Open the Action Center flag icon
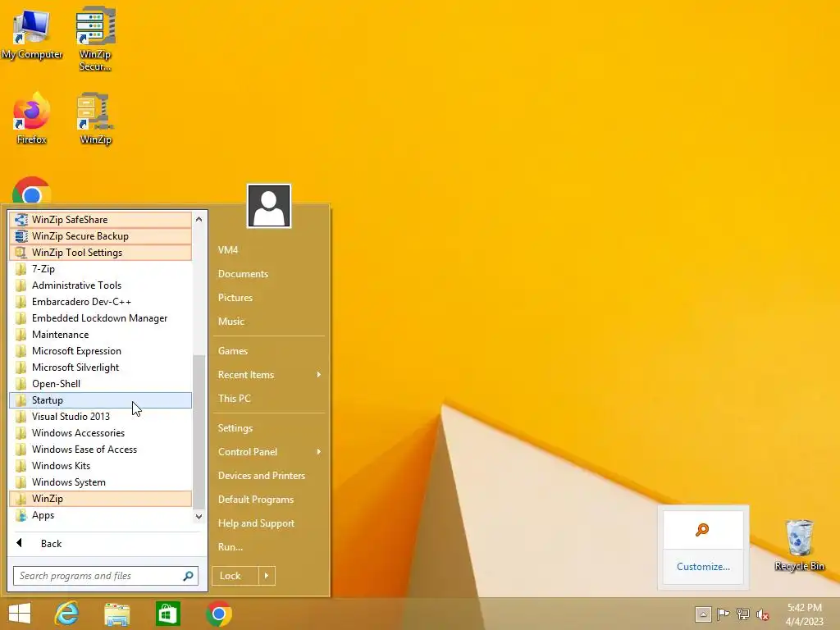This screenshot has width=840, height=630. click(724, 614)
